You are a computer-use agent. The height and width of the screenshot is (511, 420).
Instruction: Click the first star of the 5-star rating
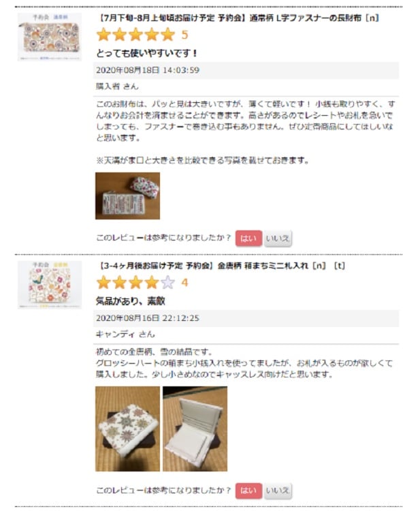(x=104, y=35)
